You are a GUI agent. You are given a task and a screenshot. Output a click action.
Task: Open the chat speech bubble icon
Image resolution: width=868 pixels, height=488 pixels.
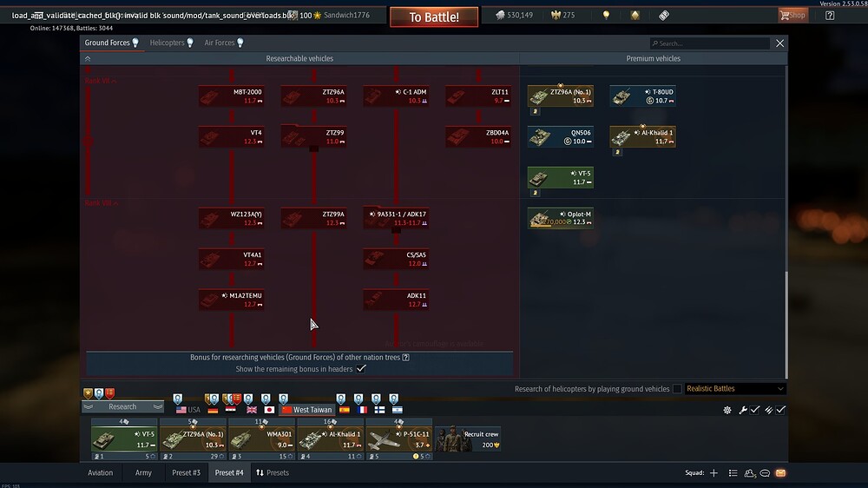(x=765, y=473)
